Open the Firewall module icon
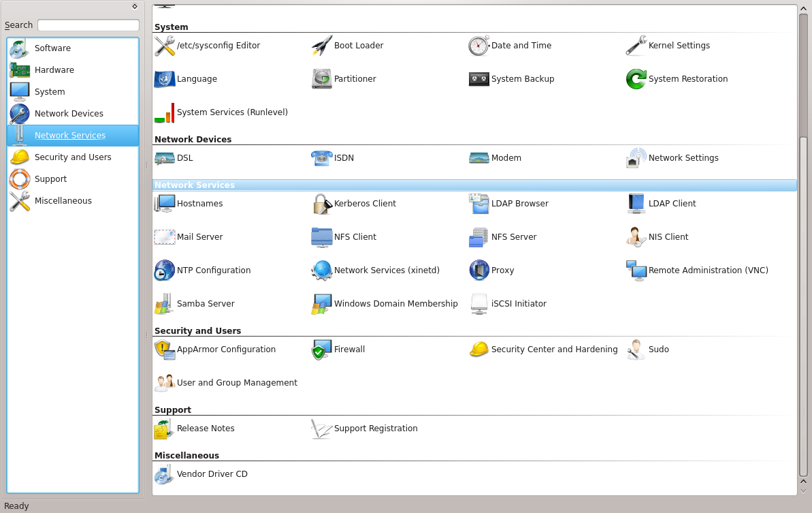The height and width of the screenshot is (513, 812). pyautogui.click(x=321, y=349)
